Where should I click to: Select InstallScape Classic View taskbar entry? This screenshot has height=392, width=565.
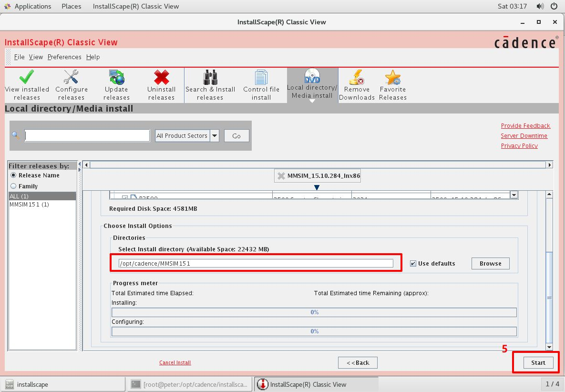pyautogui.click(x=317, y=384)
